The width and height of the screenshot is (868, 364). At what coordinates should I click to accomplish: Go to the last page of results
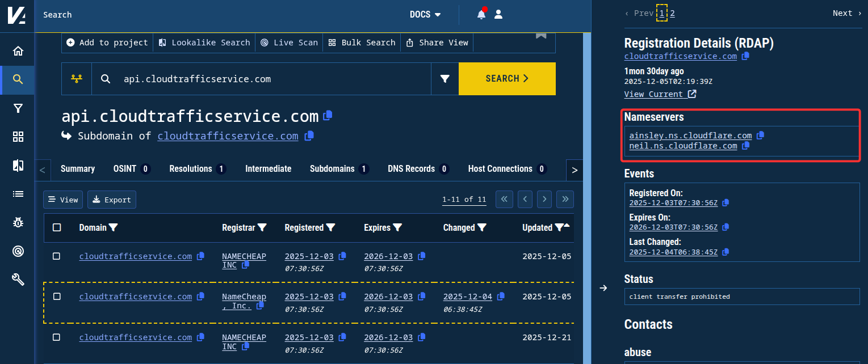pyautogui.click(x=565, y=200)
